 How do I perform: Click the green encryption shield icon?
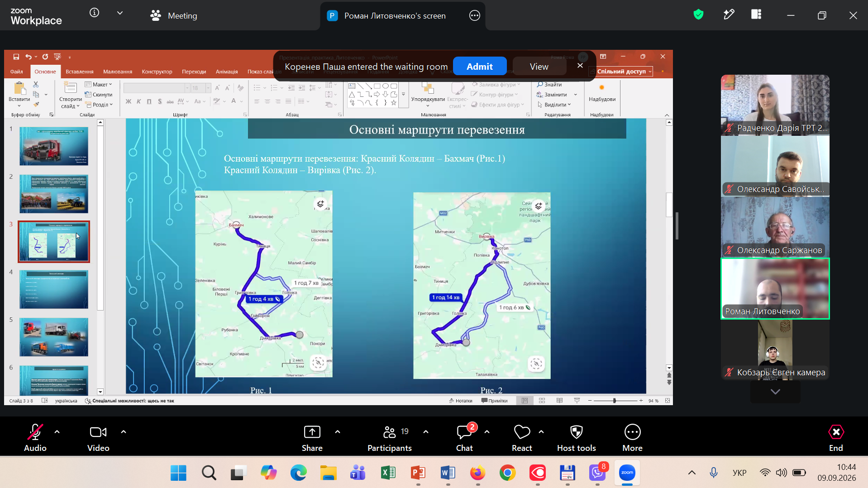coord(698,14)
